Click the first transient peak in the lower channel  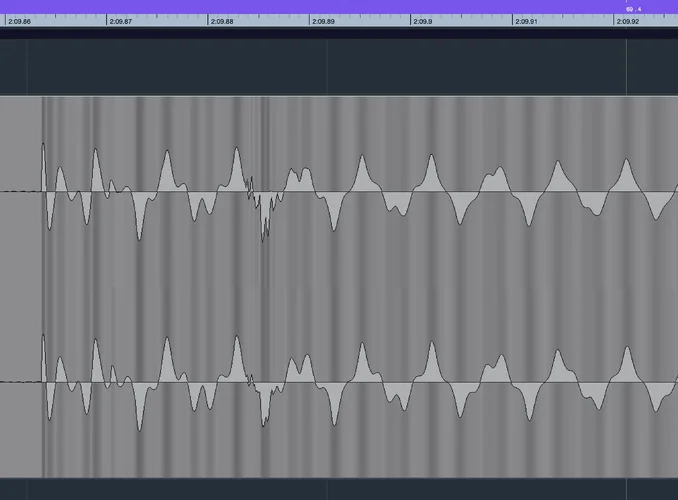[x=43, y=343]
